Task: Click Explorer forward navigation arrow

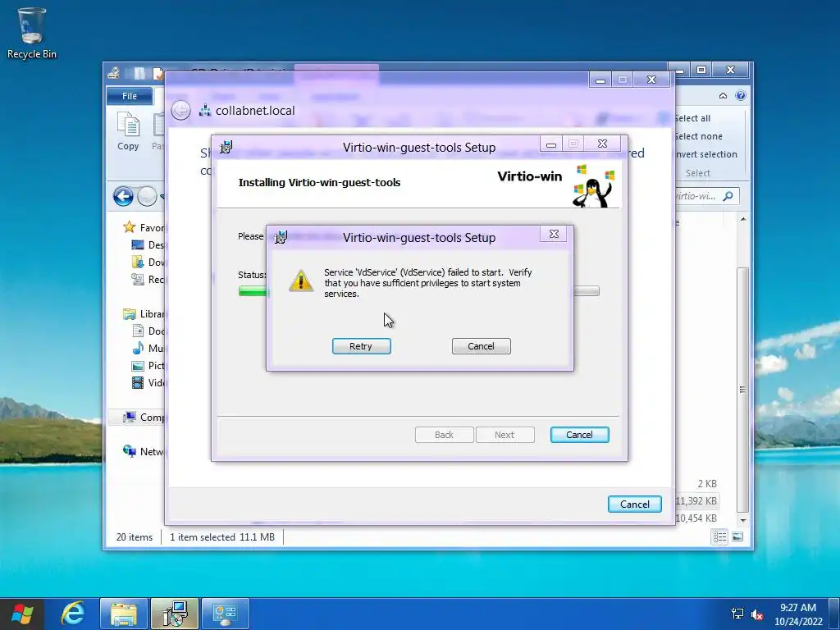Action: [147, 197]
